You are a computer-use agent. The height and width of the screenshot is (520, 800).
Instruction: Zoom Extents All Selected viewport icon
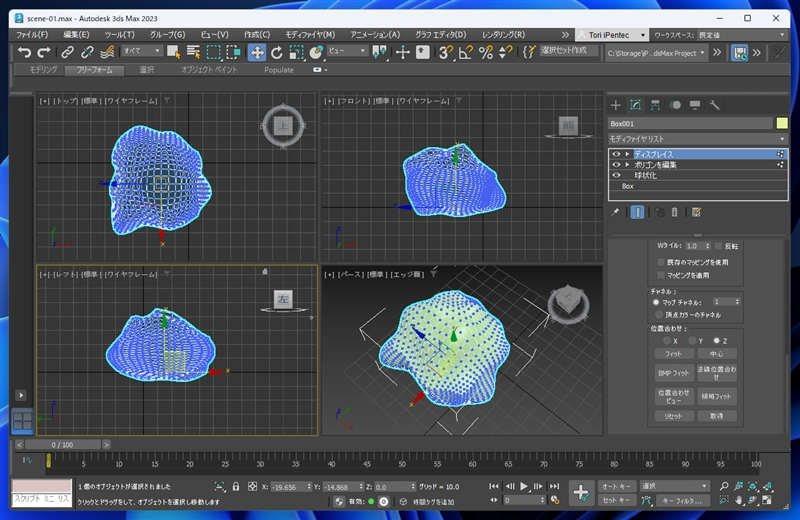click(x=767, y=486)
